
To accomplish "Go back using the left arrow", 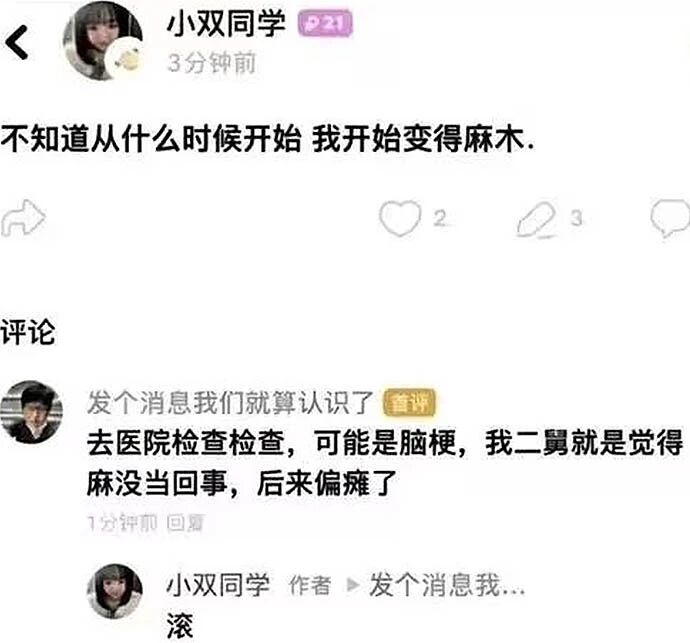I will point(17,42).
